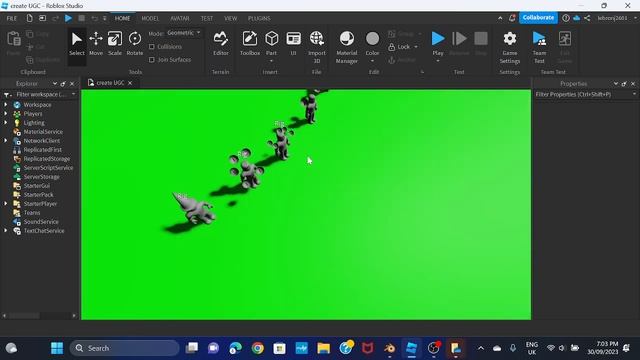This screenshot has height=360, width=640.
Task: Close the Properties panel
Action: coord(633,84)
